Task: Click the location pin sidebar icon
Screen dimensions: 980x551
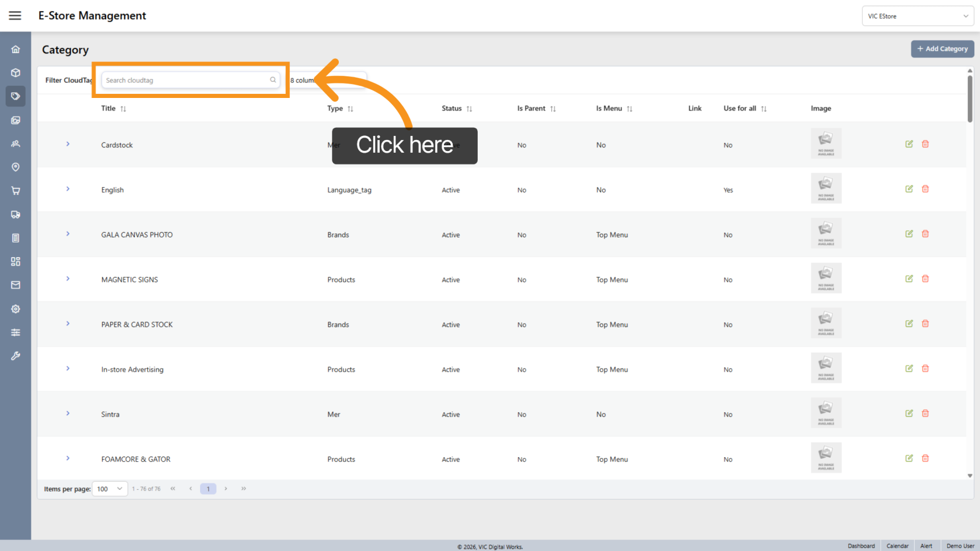Action: (16, 167)
